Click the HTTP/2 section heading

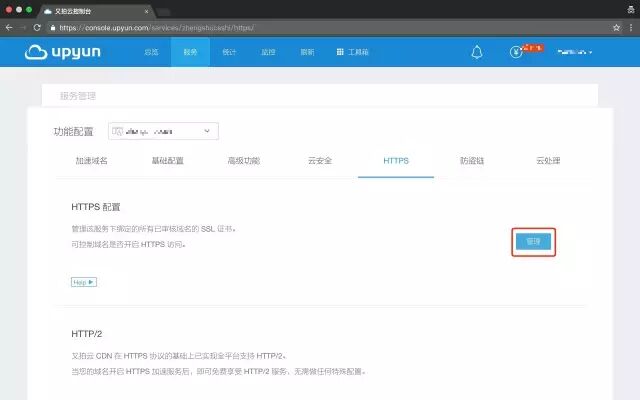click(x=87, y=334)
